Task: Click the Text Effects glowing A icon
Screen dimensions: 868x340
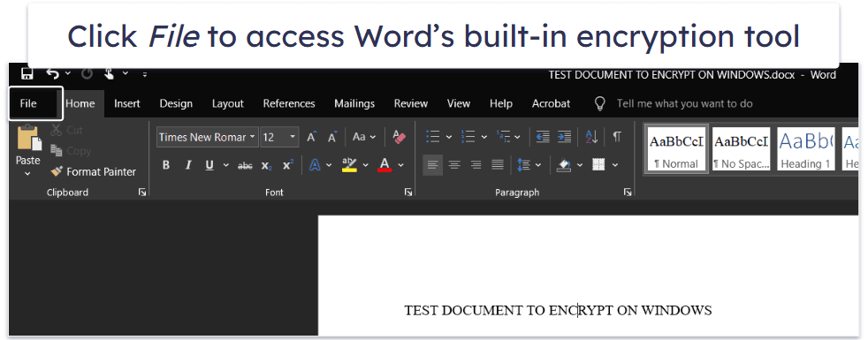Action: click(x=315, y=165)
